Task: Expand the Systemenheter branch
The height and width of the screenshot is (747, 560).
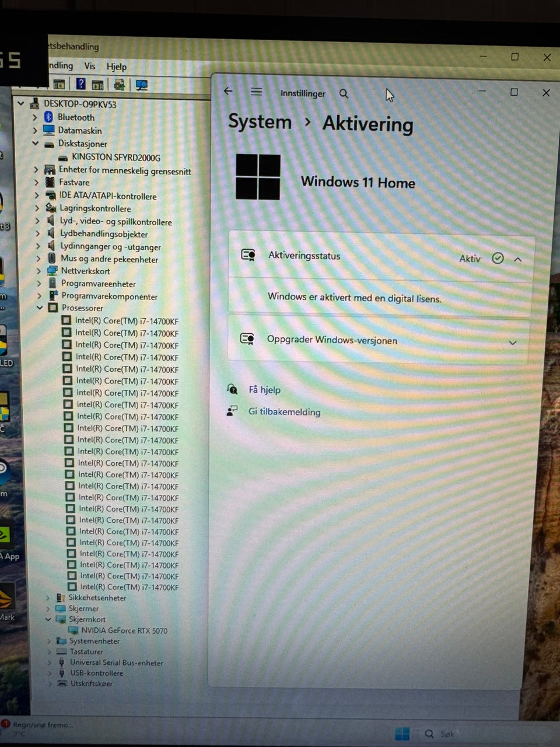Action: coord(49,641)
